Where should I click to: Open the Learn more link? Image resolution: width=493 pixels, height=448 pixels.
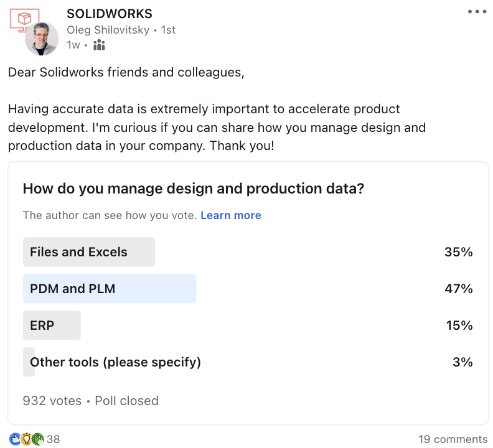pos(230,215)
